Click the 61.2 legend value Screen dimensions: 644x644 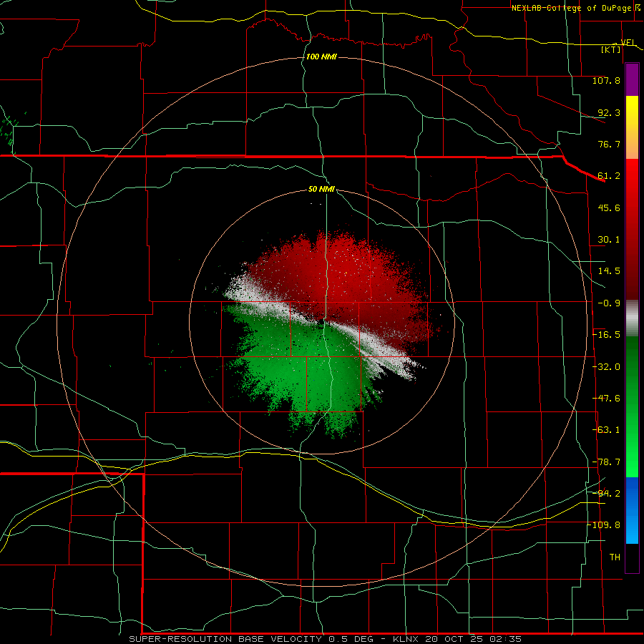609,176
